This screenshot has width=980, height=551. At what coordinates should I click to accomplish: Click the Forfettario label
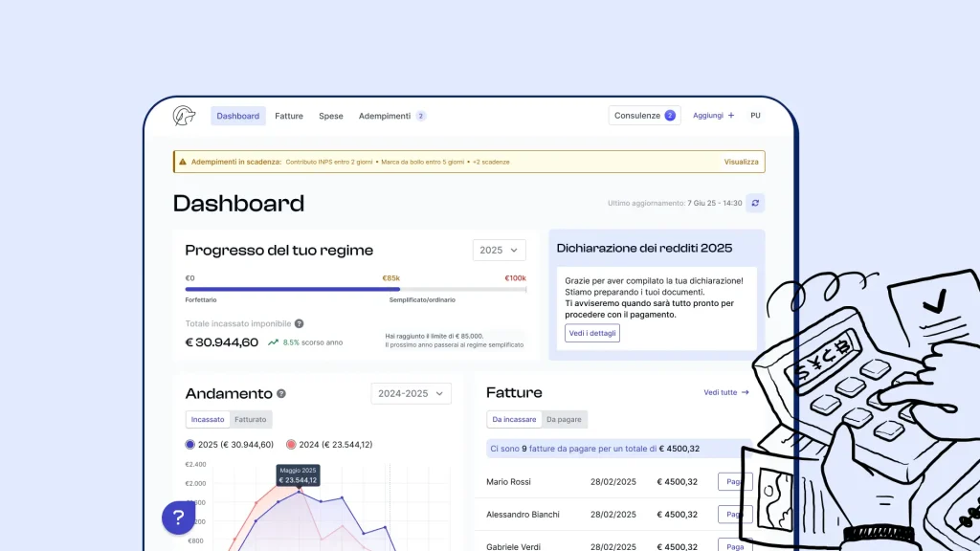click(x=201, y=299)
